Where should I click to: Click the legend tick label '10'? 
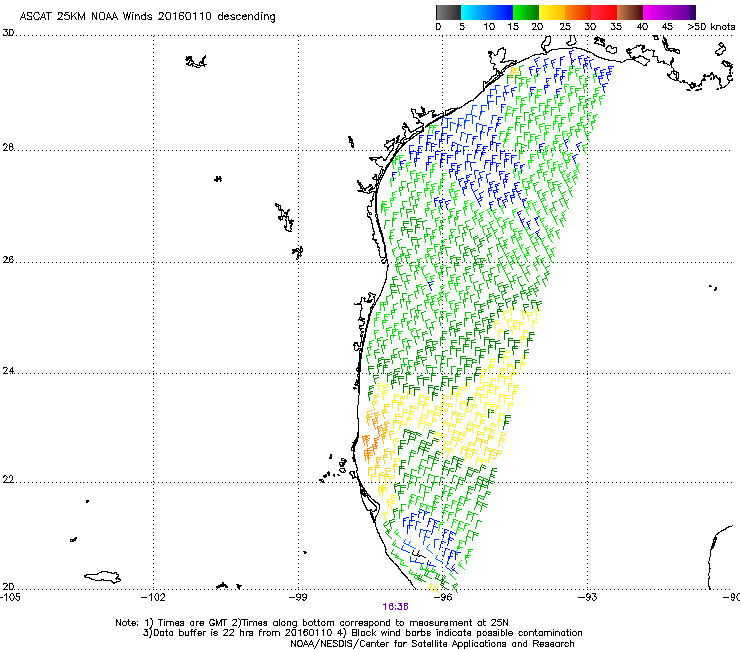(489, 27)
